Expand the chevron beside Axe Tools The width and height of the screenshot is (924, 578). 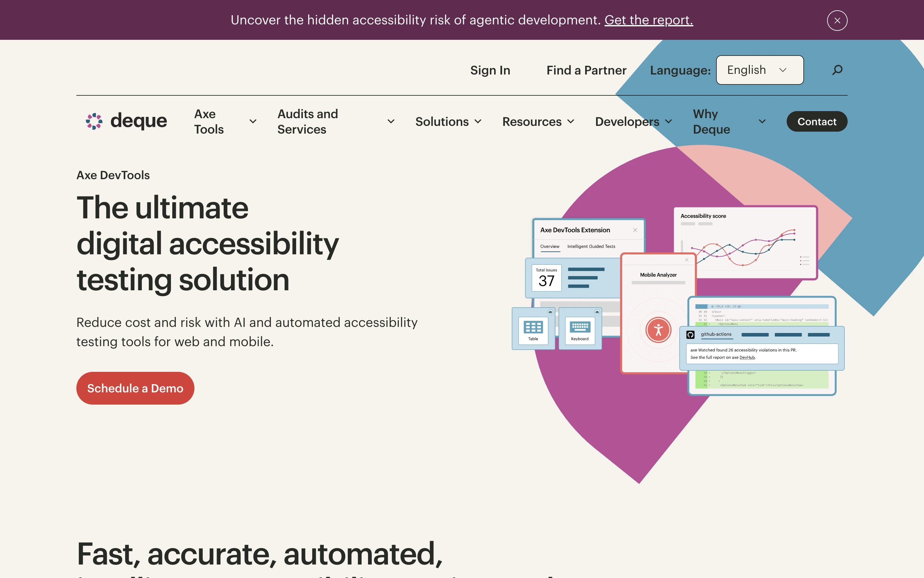click(253, 122)
